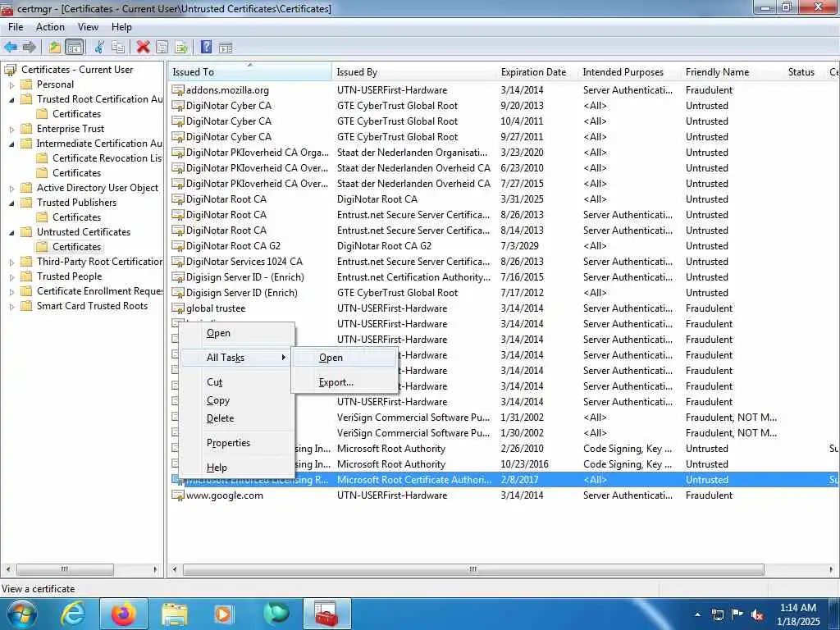840x630 pixels.
Task: Expand the Enterprise Trust node
Action: (x=11, y=129)
